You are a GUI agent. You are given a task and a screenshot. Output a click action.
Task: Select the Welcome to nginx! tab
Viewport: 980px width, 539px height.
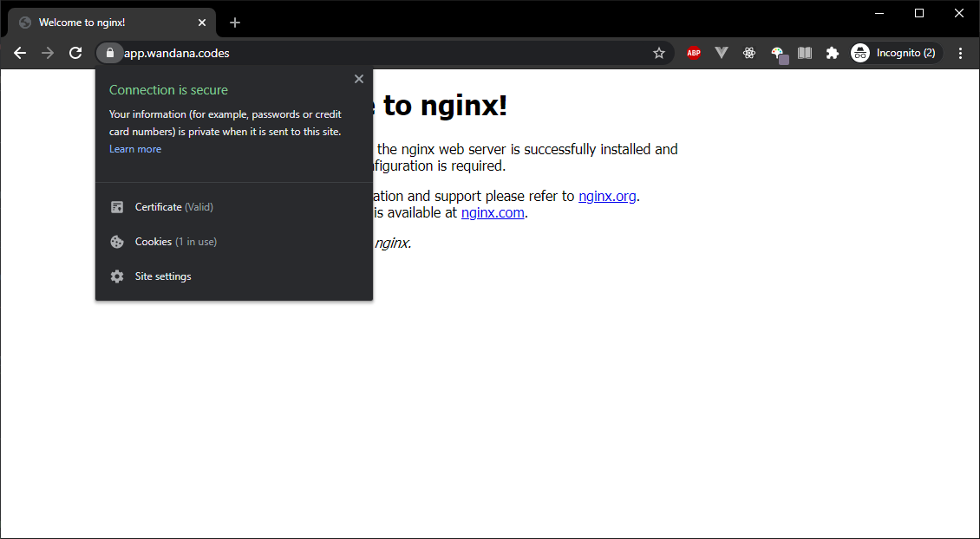tap(112, 23)
